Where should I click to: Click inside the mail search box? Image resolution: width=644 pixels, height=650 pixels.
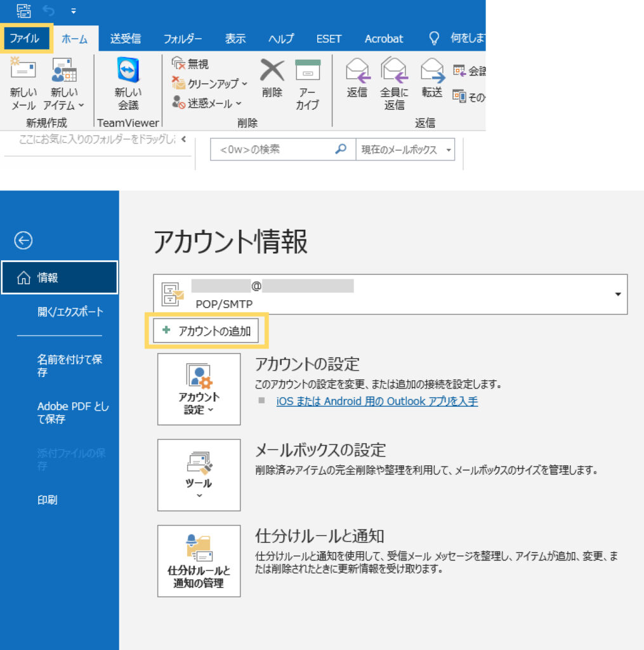pos(273,150)
